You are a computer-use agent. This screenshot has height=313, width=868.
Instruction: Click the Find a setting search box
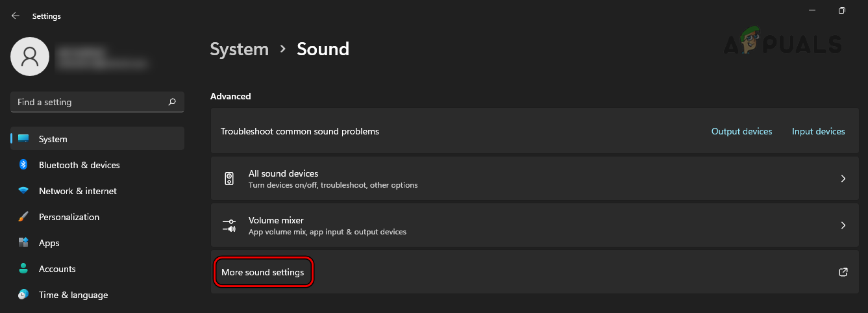(91, 102)
